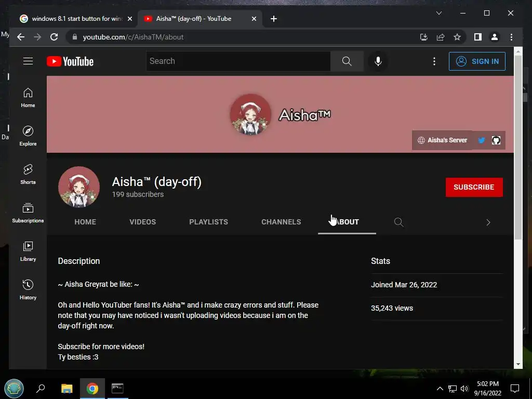Toggle the Chrome side panel
Viewport: 532px width, 399px height.
tap(478, 37)
